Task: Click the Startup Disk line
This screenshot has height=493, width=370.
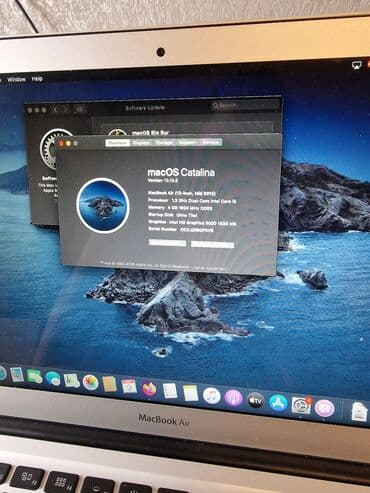Action: coord(172,215)
